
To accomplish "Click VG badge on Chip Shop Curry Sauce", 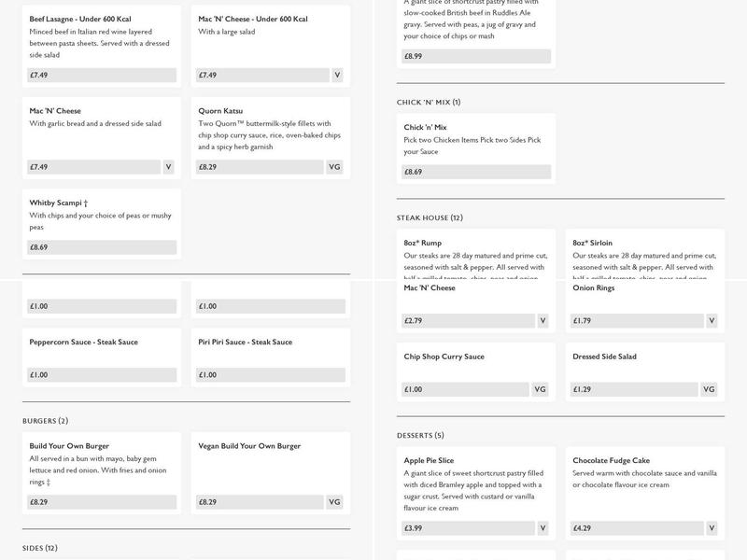I will 540,389.
